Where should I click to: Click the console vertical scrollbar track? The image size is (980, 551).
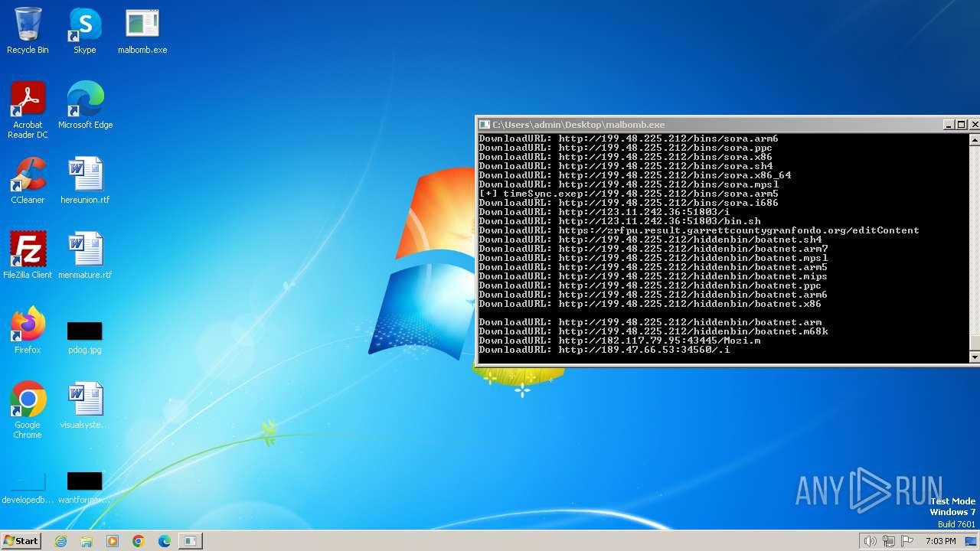[974, 240]
